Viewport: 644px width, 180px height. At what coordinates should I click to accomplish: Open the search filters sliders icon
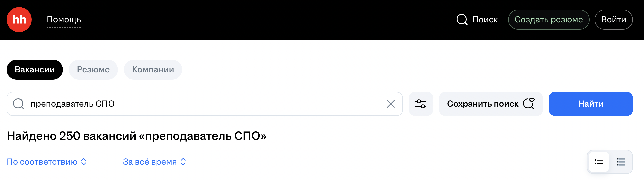[x=421, y=104]
